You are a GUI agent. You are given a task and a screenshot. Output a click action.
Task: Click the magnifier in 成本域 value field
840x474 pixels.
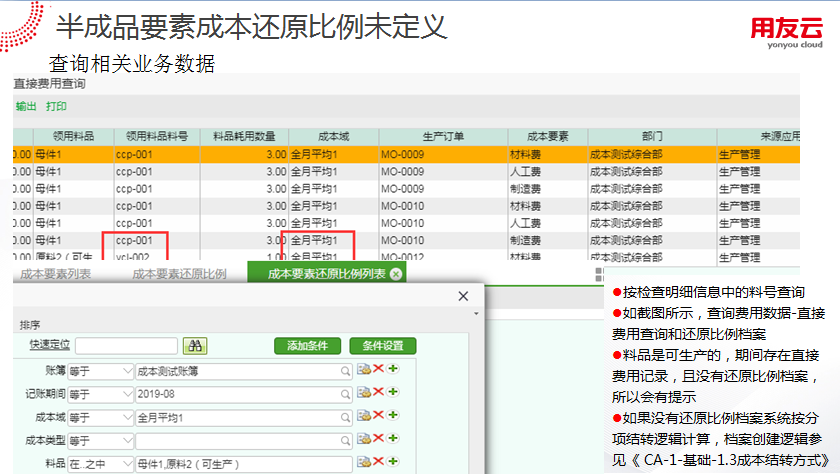pyautogui.click(x=346, y=417)
